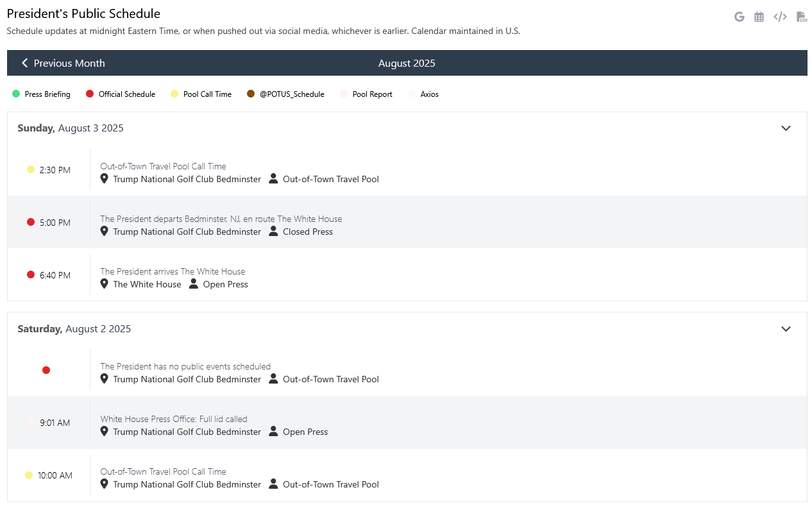The width and height of the screenshot is (812, 508).
Task: Click 'Out-of-Town Travel Pool' label in 10:00 AM row
Action: 331,484
